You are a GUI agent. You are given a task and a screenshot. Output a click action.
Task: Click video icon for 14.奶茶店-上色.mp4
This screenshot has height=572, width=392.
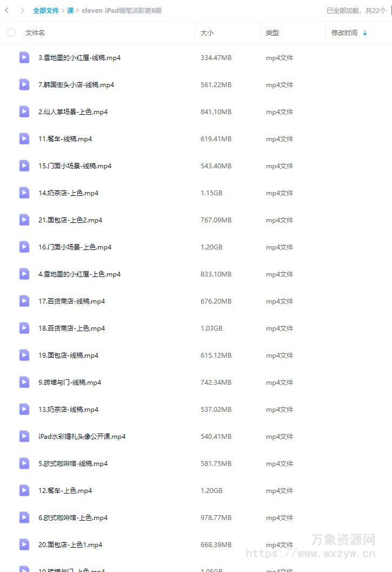[x=24, y=193]
